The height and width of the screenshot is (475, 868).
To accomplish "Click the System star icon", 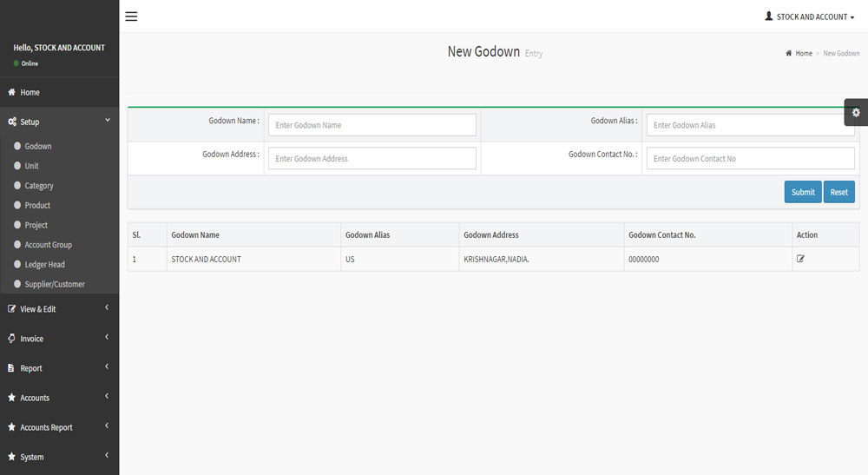I will 11,457.
